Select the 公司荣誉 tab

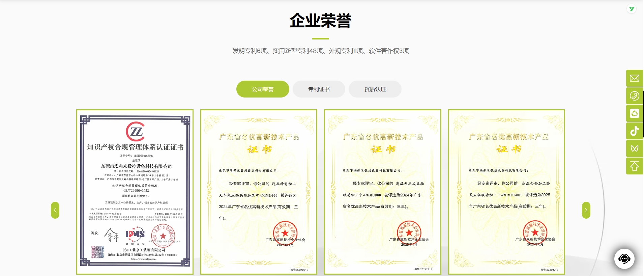pos(263,89)
